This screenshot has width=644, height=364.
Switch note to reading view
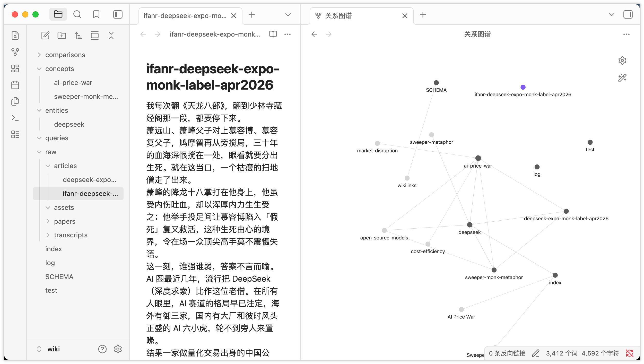[x=273, y=34]
